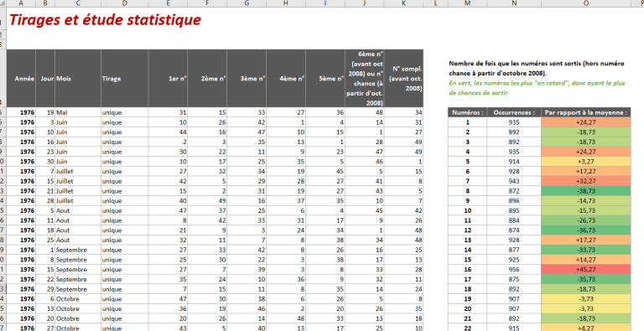Select 2ème n° value 49 in 28 Juillet row
Screen dimensions: 644x331
207,201
